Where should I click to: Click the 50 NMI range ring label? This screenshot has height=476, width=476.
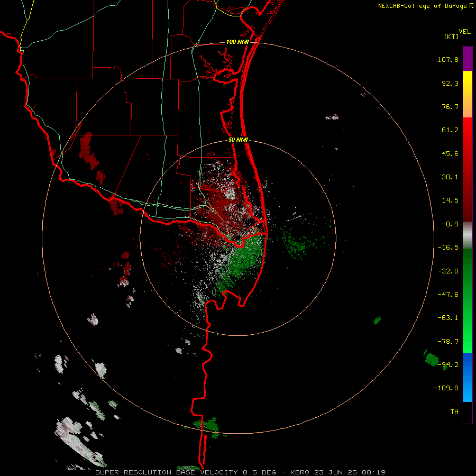(x=238, y=140)
